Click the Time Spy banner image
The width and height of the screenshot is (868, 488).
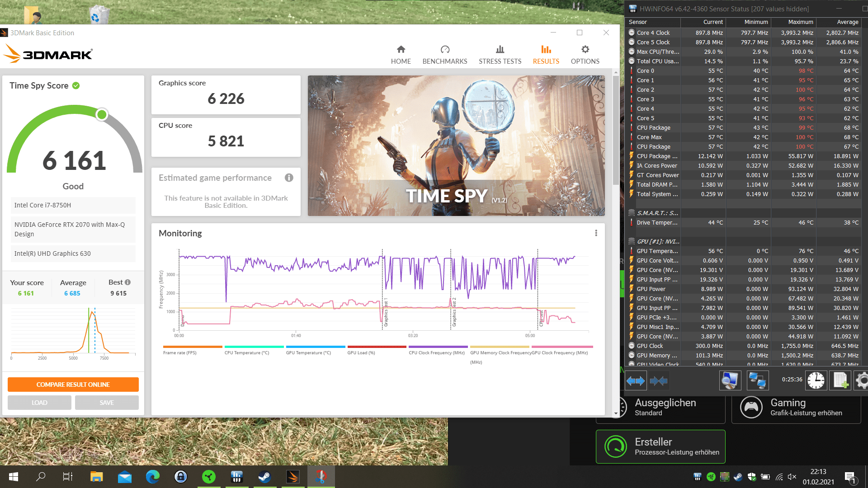(x=456, y=145)
